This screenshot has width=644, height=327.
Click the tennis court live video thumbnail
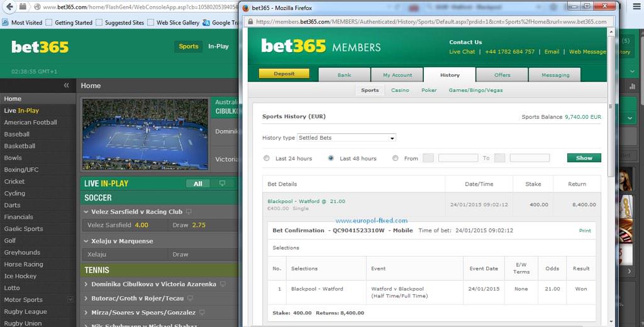[x=145, y=135]
